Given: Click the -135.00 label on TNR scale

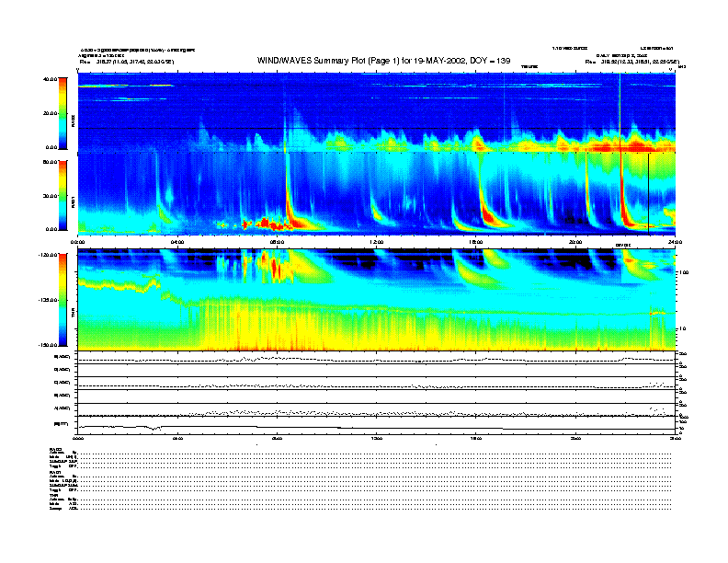Looking at the screenshot, I should click(49, 300).
